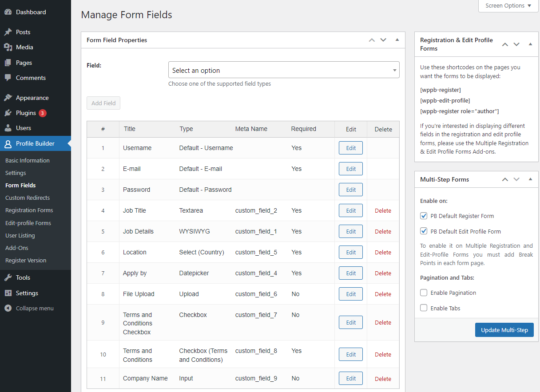Edit the E-mail field
The width and height of the screenshot is (540, 392).
(x=351, y=169)
